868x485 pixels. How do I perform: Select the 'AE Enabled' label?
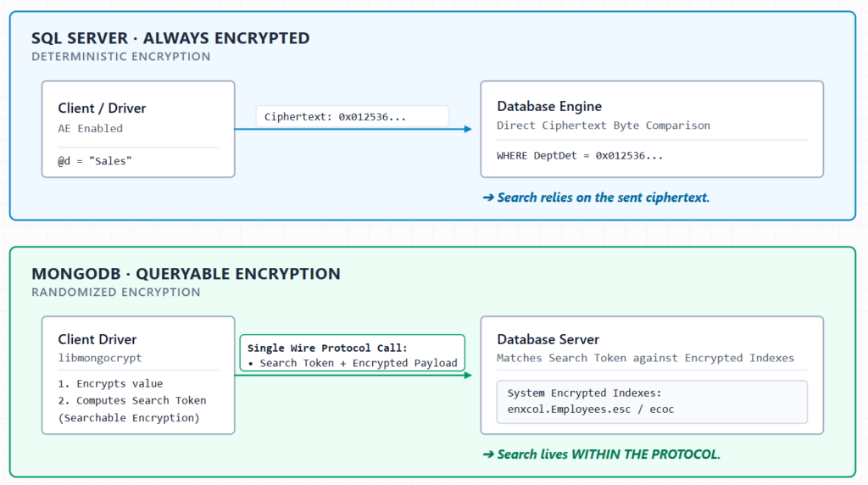pos(90,128)
